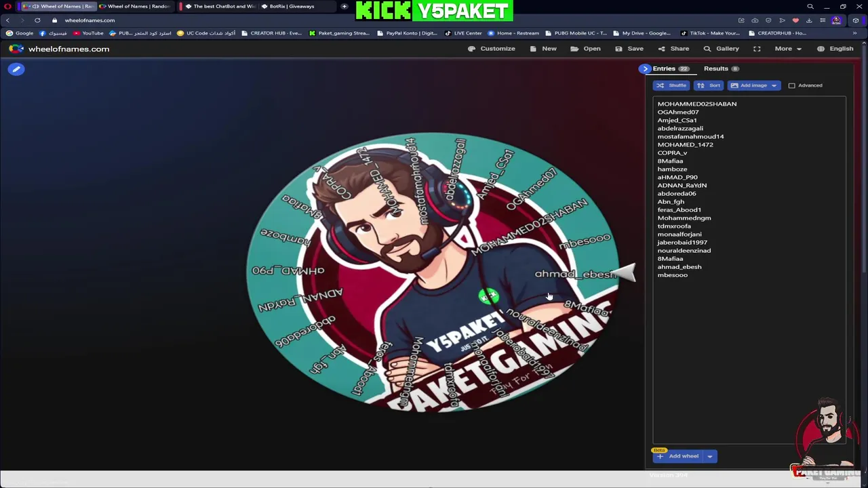Screen dimensions: 868x488
Task: Change language from English
Action: (835, 49)
